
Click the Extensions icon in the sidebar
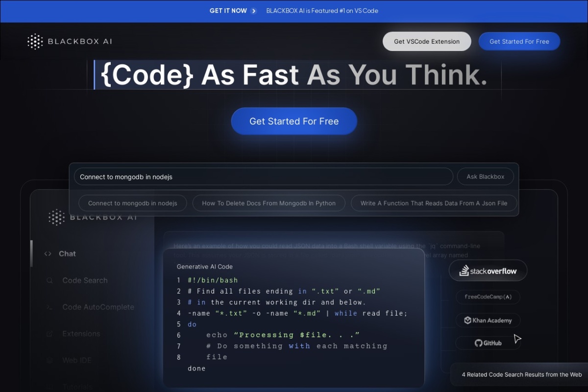49,334
